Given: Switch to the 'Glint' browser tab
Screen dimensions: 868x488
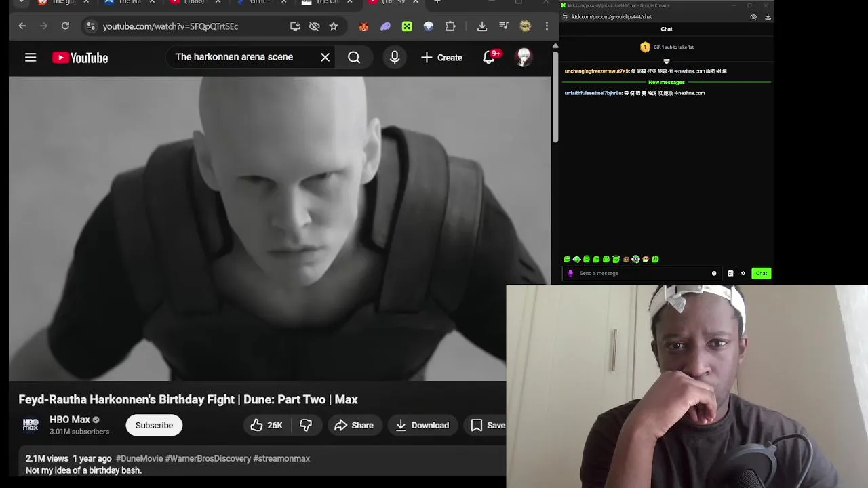Looking at the screenshot, I should click(258, 2).
